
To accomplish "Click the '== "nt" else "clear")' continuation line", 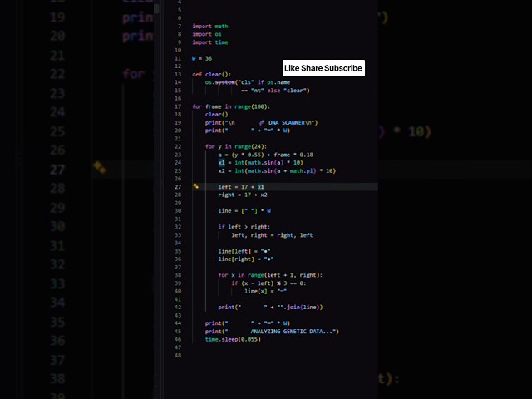I will tap(275, 91).
